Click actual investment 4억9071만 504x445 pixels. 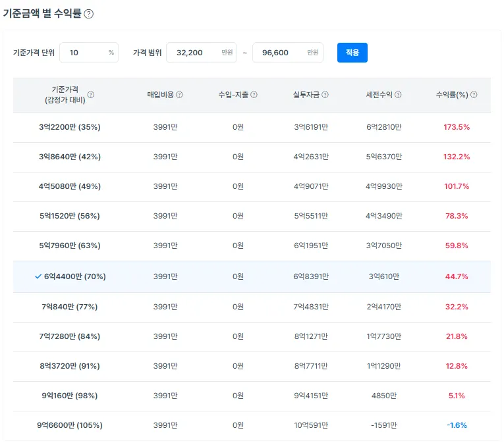click(311, 186)
